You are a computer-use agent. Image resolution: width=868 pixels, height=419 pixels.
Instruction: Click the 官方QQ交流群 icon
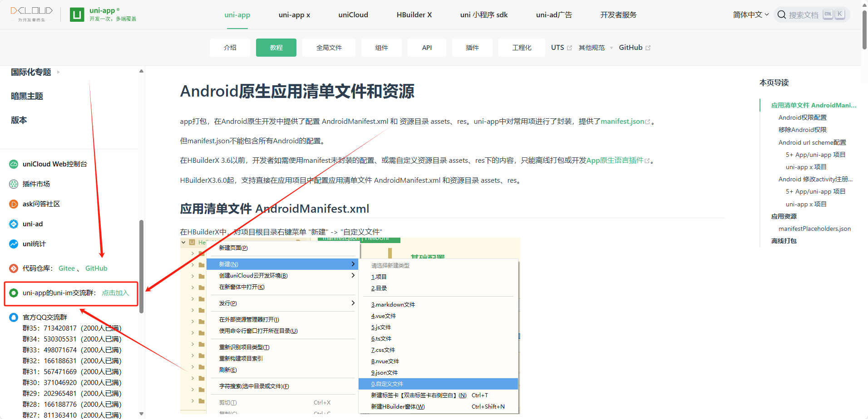[x=14, y=317]
